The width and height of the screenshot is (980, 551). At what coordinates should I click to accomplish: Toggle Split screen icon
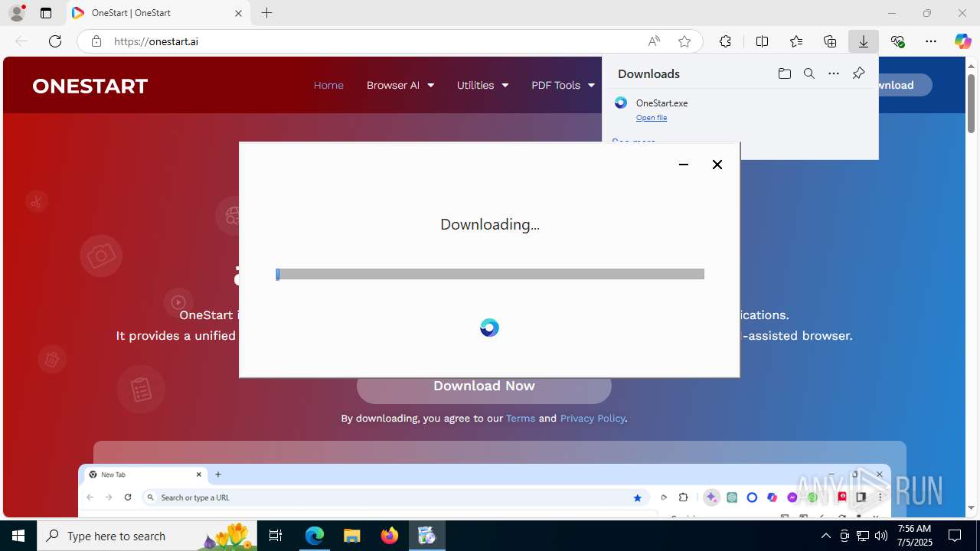762,41
